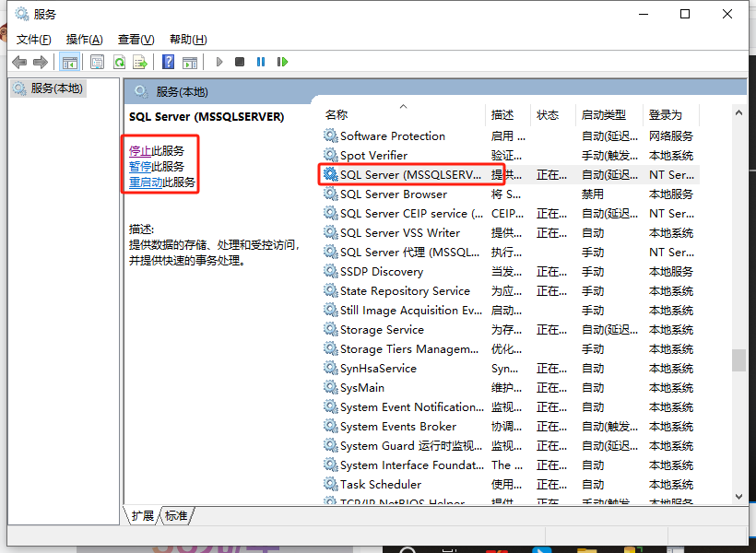756x553 pixels.
Task: Click the Back arrow toolbar icon
Action: (19, 62)
